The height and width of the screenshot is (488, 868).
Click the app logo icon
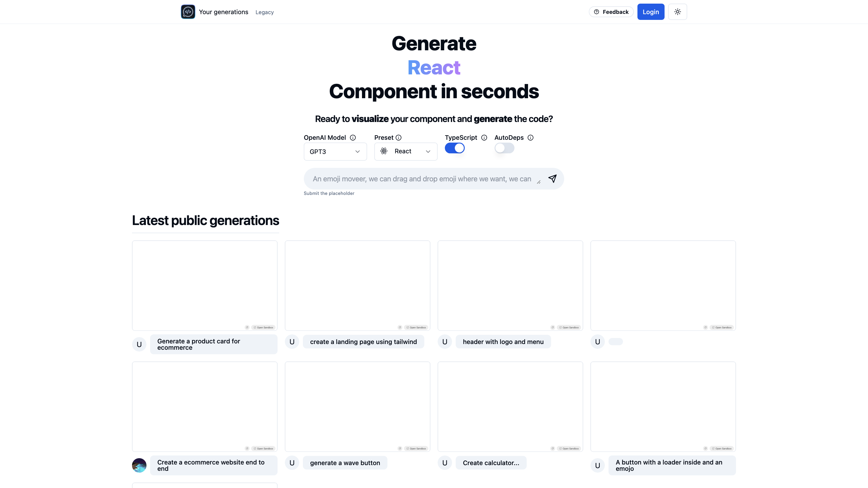tap(188, 12)
